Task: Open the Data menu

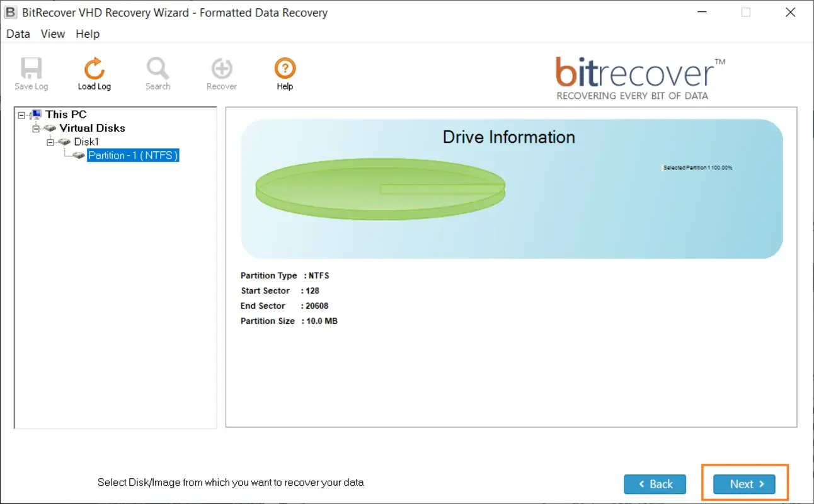Action: (18, 34)
